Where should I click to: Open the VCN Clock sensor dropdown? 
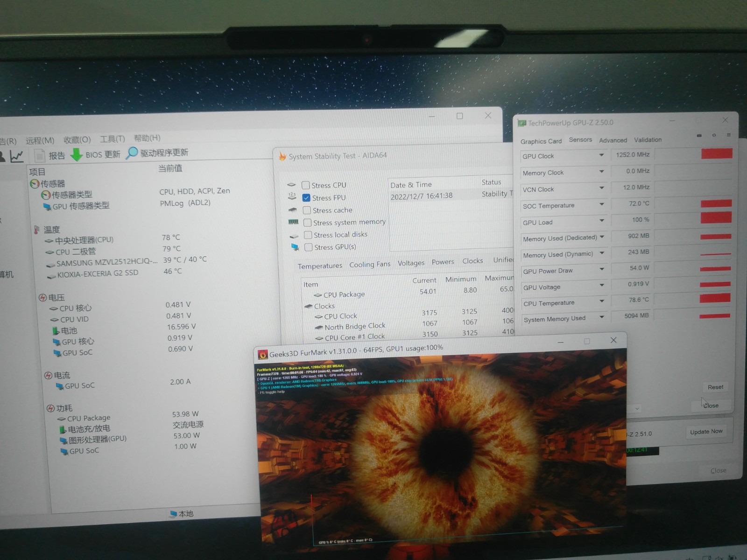point(601,188)
